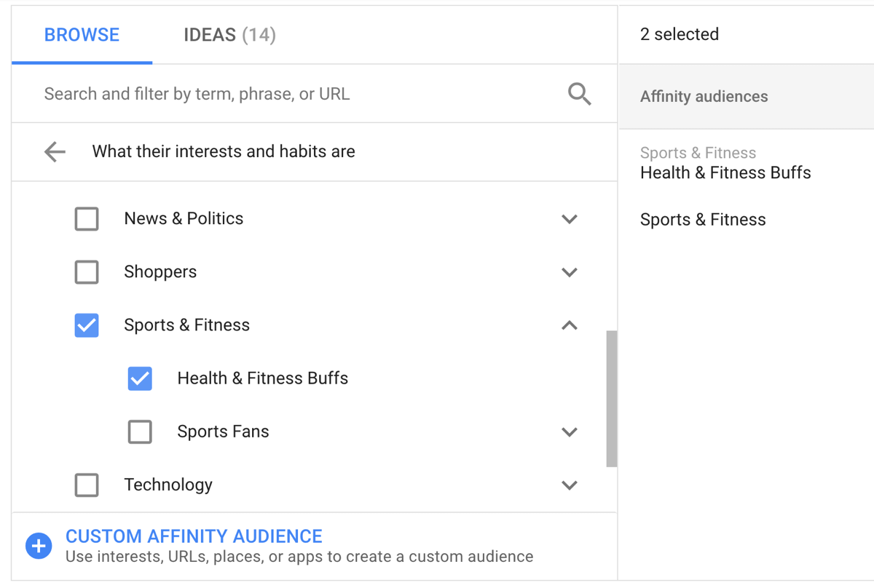The height and width of the screenshot is (588, 874).
Task: Expand the Shoppers category
Action: pos(570,272)
